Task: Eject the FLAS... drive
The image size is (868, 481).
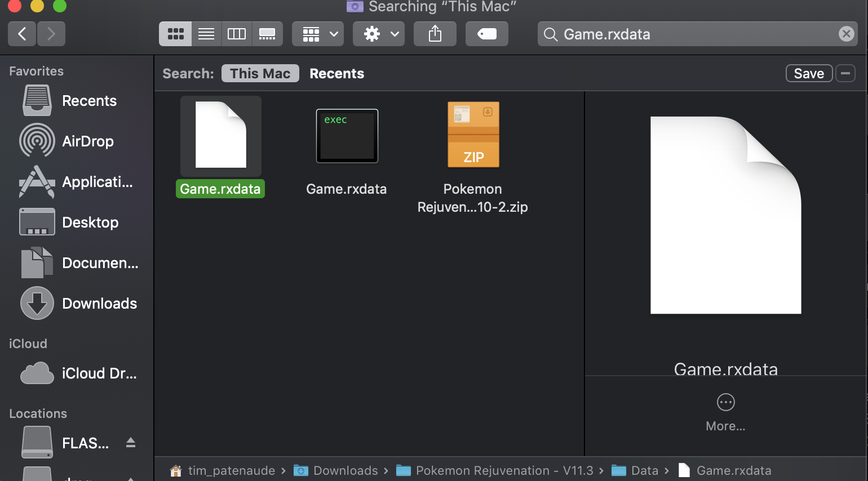Action: coord(131,443)
